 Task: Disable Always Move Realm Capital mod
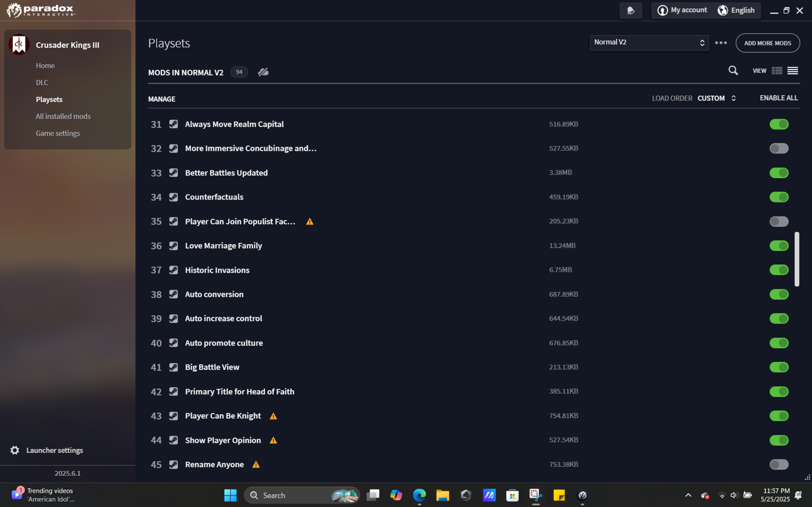779,124
